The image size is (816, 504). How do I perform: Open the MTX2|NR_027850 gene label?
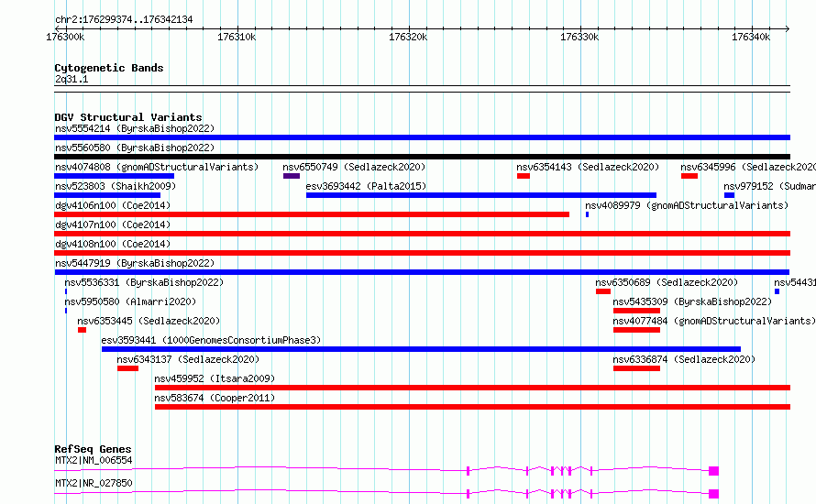(94, 483)
